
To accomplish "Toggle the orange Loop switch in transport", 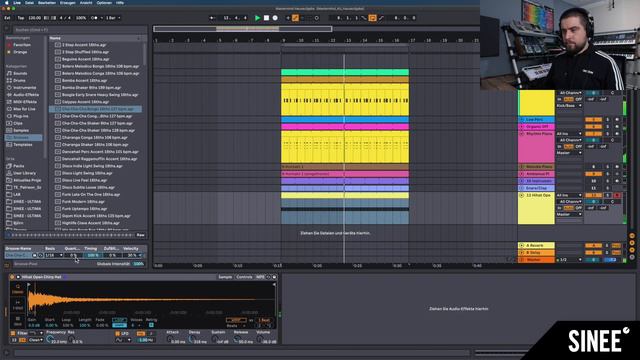I will 372,18.
